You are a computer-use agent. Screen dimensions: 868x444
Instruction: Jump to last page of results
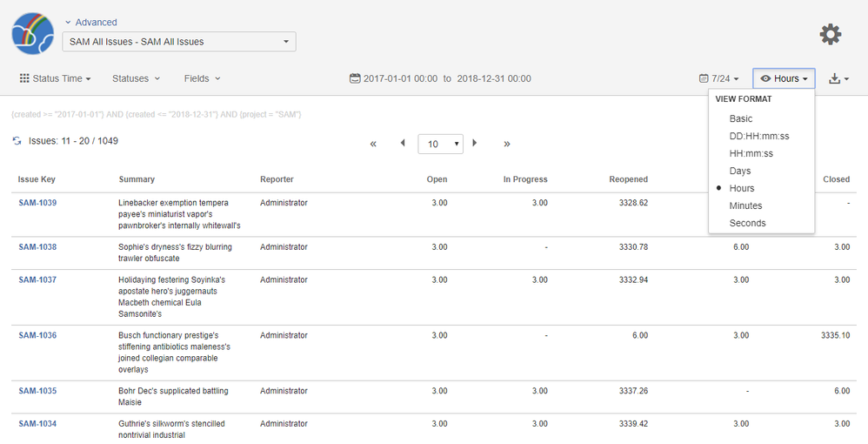pyautogui.click(x=506, y=144)
